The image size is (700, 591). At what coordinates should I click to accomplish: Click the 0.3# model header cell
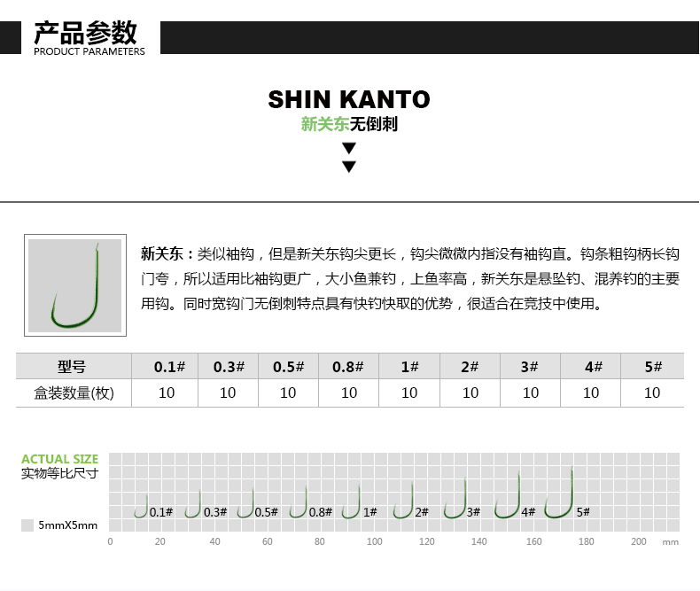(x=229, y=367)
